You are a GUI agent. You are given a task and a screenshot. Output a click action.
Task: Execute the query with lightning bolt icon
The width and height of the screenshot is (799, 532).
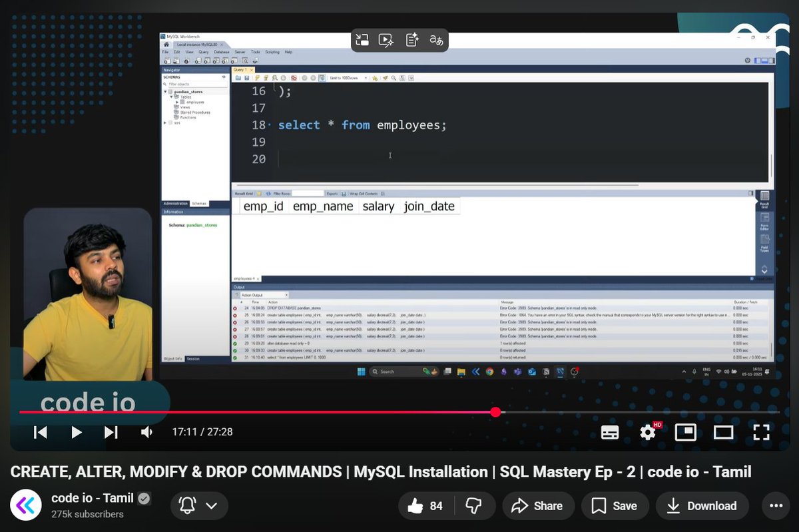pyautogui.click(x=257, y=77)
